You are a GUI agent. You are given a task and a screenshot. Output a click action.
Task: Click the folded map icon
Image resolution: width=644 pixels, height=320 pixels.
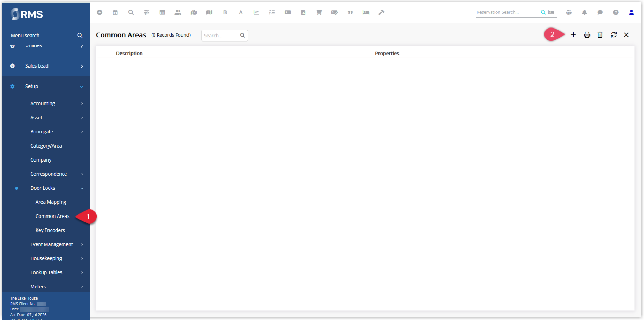(209, 12)
